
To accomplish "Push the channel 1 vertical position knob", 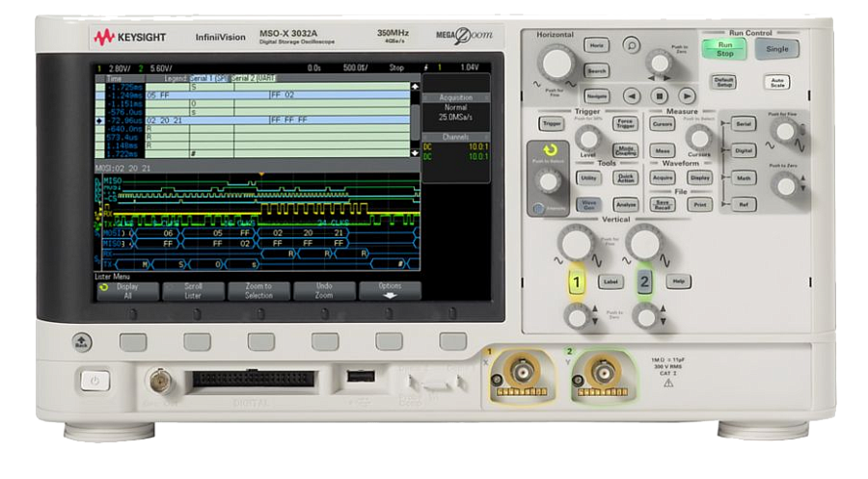I will point(578,317).
